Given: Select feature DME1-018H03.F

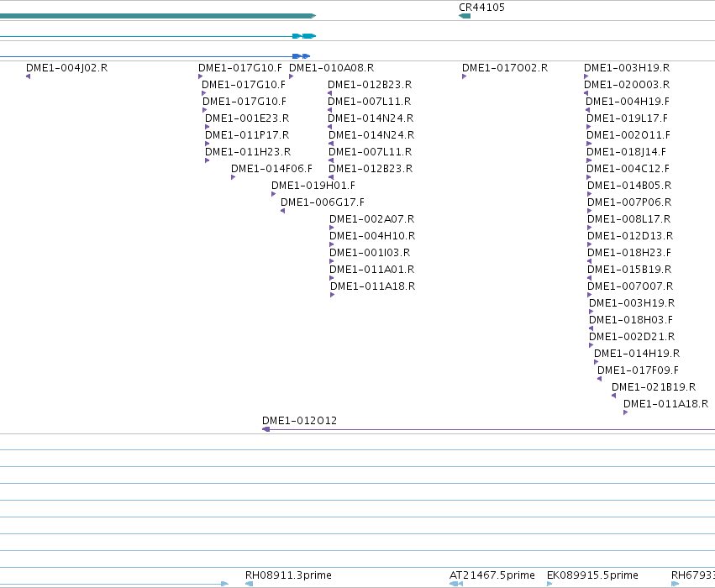Looking at the screenshot, I should click(631, 320).
